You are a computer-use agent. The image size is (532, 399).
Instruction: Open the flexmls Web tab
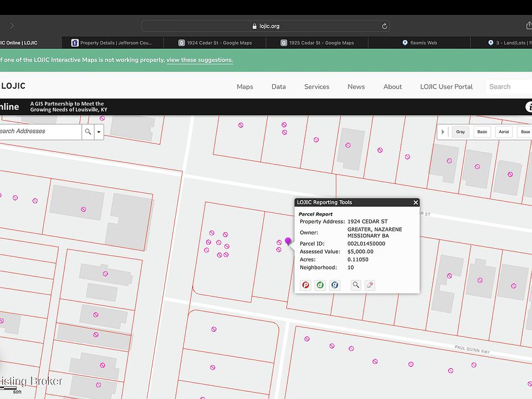(x=420, y=43)
